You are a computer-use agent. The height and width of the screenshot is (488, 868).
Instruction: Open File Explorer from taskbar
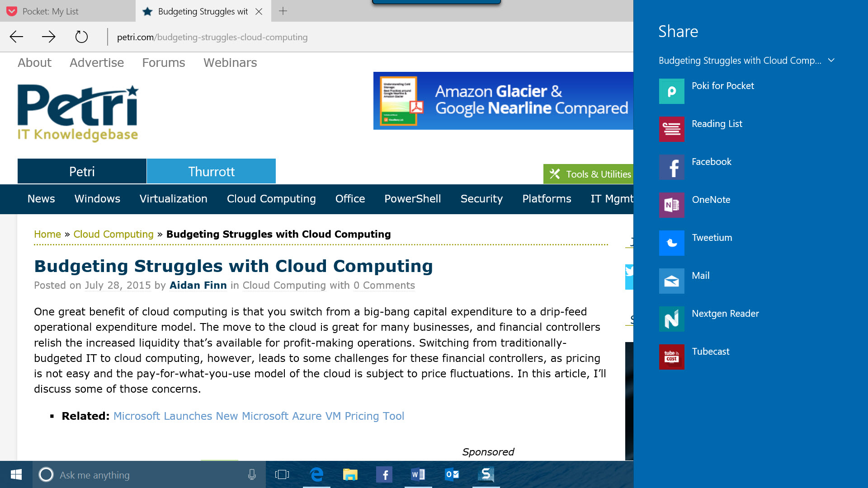tap(350, 474)
